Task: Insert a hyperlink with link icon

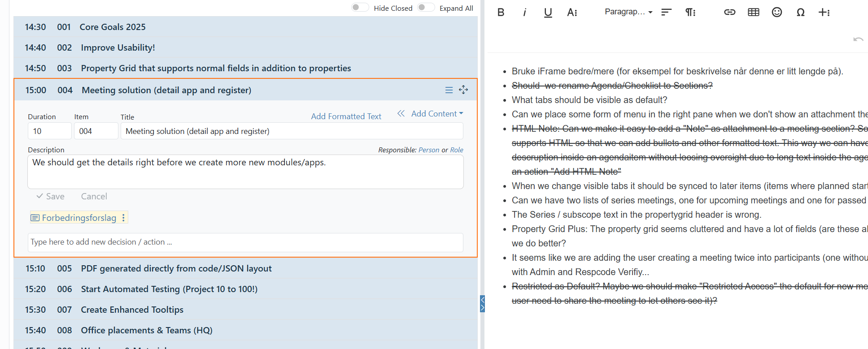Action: [730, 13]
